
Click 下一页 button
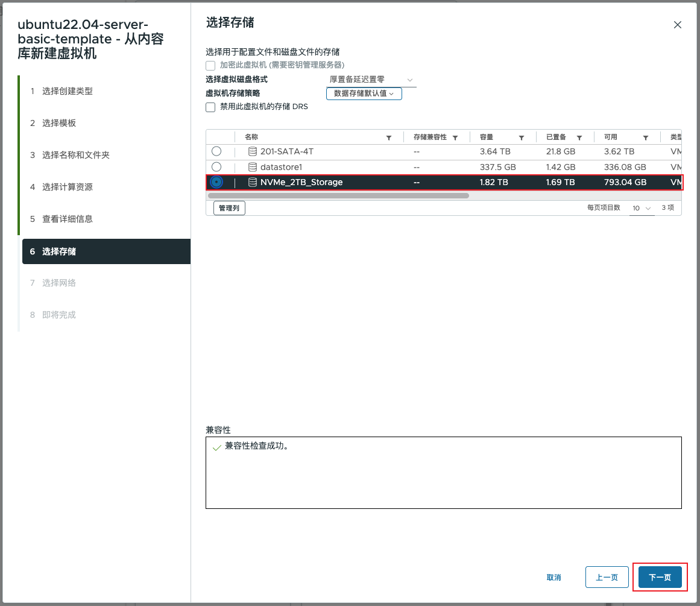coord(660,578)
